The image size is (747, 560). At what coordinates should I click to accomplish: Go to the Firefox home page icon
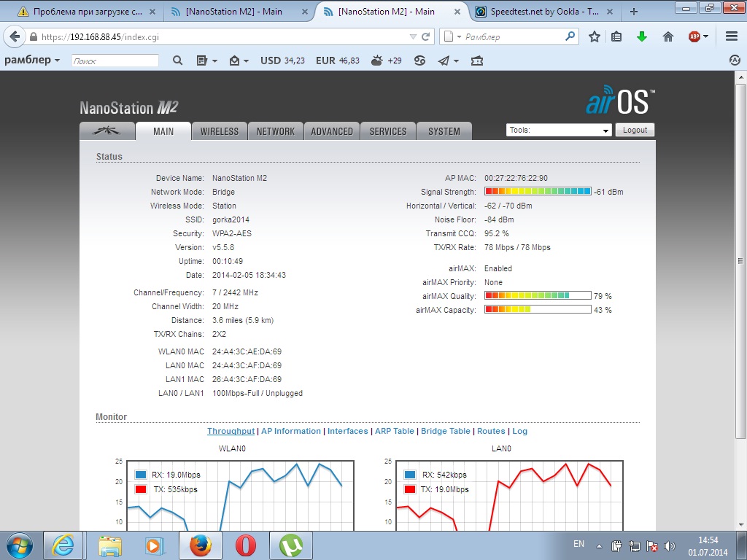668,36
